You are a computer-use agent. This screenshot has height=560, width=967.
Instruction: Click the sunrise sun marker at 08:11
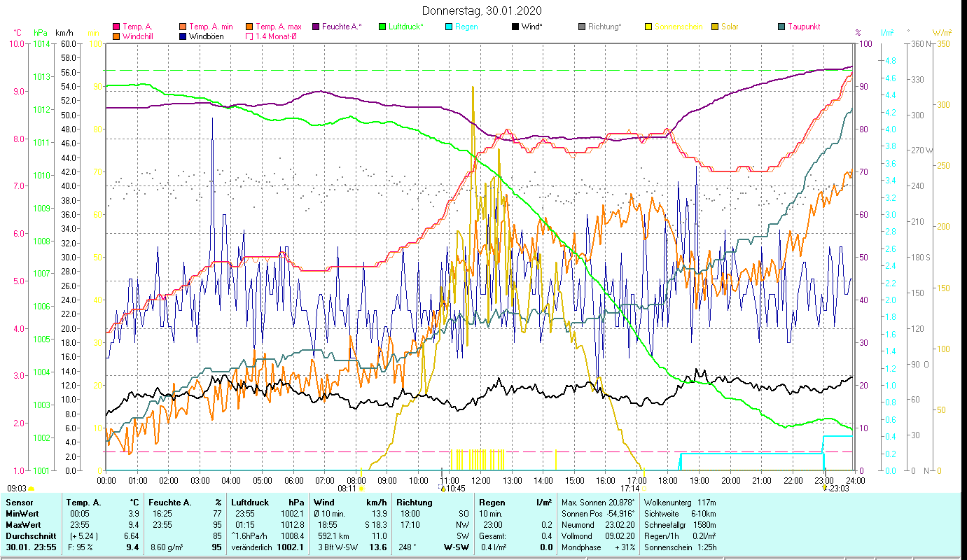coord(361,489)
